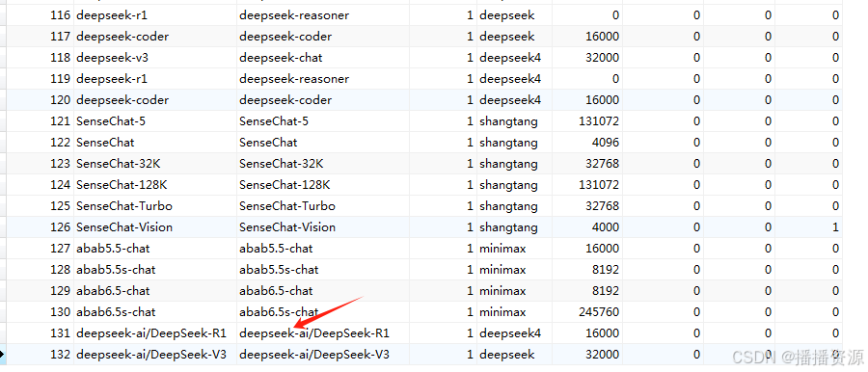Click the 32000 value in row 118
The width and height of the screenshot is (868, 372).
point(602,58)
